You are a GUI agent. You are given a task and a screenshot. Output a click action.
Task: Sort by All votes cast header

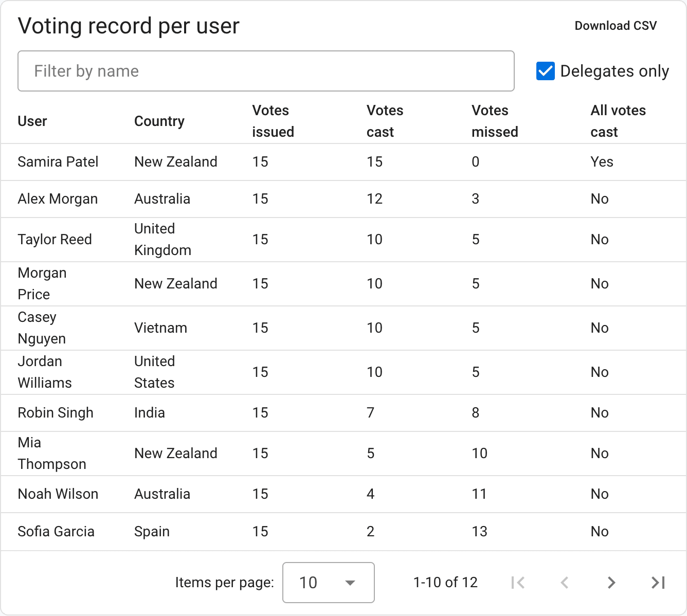[x=618, y=121]
